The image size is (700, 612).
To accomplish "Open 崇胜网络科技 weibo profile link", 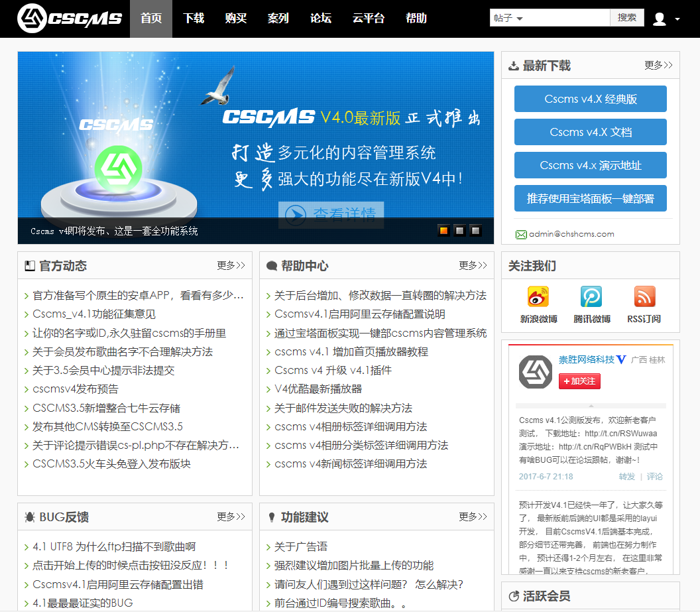I will click(587, 360).
